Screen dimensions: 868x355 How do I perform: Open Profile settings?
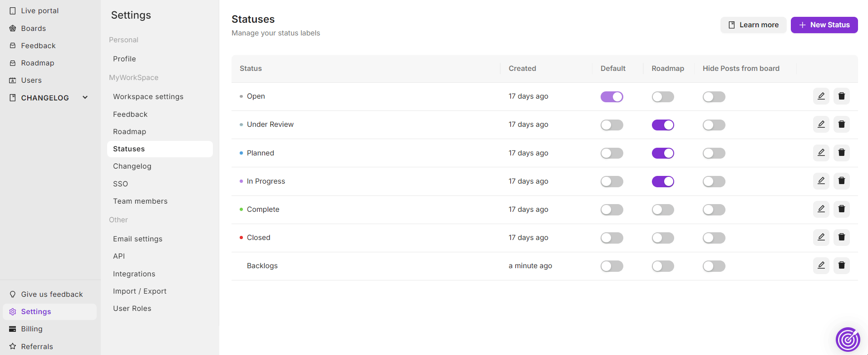[x=124, y=59]
